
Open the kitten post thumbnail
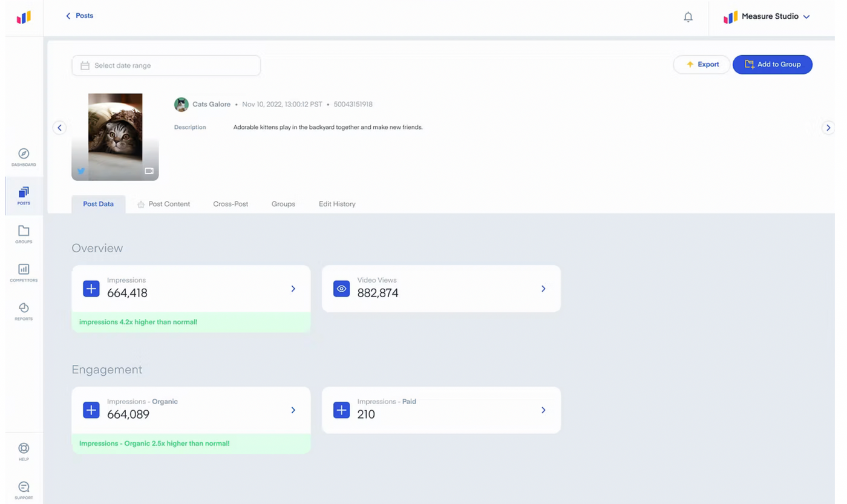(x=115, y=137)
